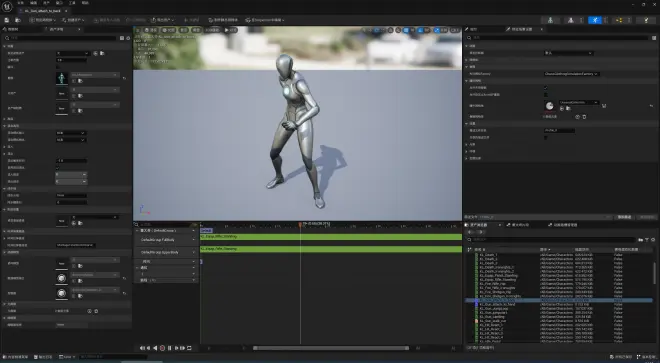Select the highlighted blue Animation mode icon
This screenshot has height=363, width=660.
595,20
